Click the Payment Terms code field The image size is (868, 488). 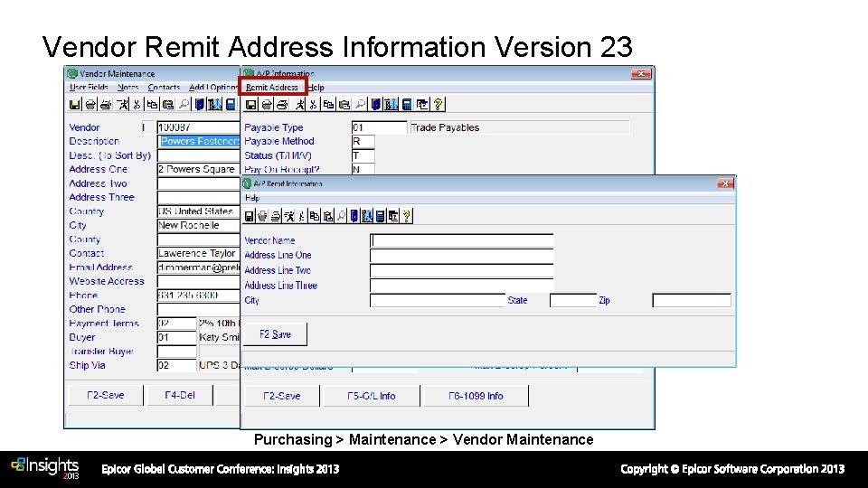(176, 324)
